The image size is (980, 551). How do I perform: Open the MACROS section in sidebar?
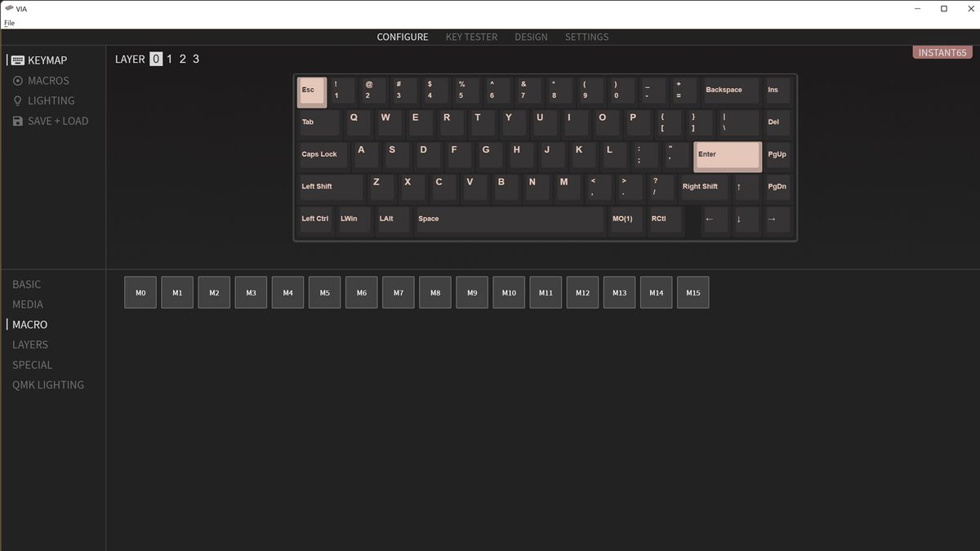41,81
